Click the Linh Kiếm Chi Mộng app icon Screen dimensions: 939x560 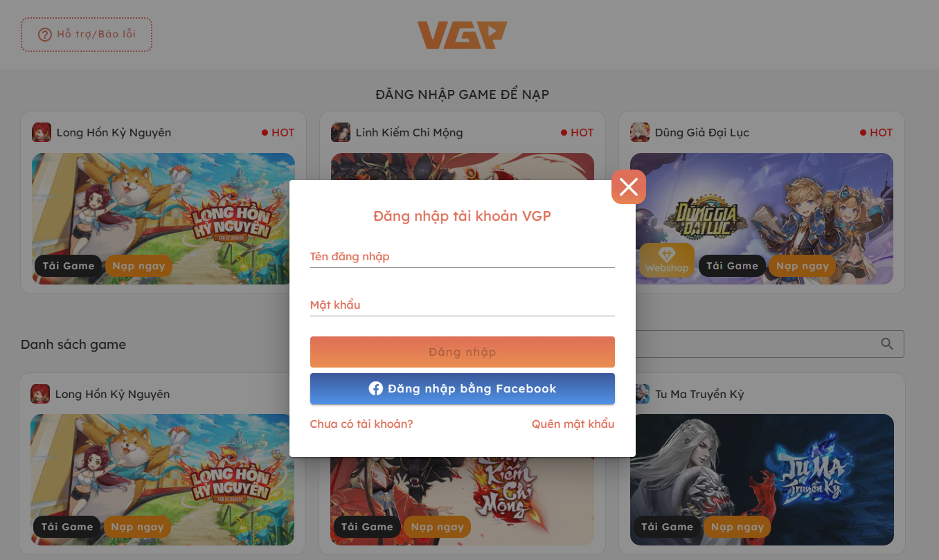tap(341, 132)
